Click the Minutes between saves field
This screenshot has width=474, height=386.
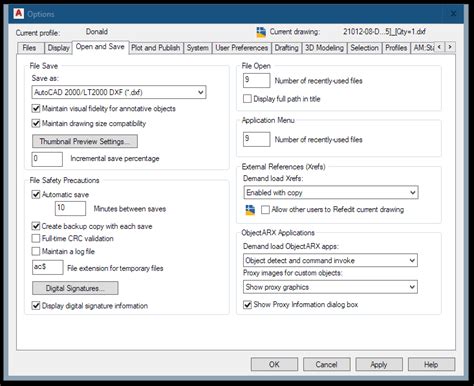point(70,208)
